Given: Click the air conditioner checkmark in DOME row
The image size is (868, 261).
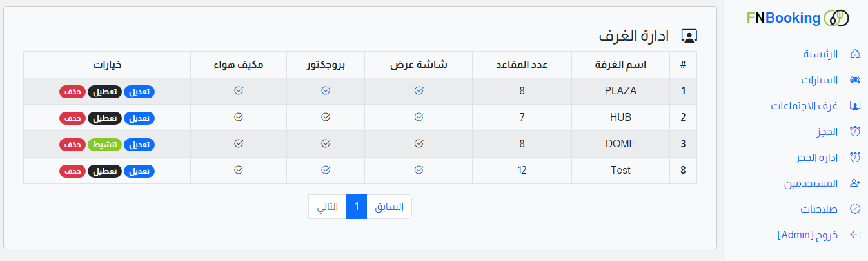Looking at the screenshot, I should click(239, 143).
